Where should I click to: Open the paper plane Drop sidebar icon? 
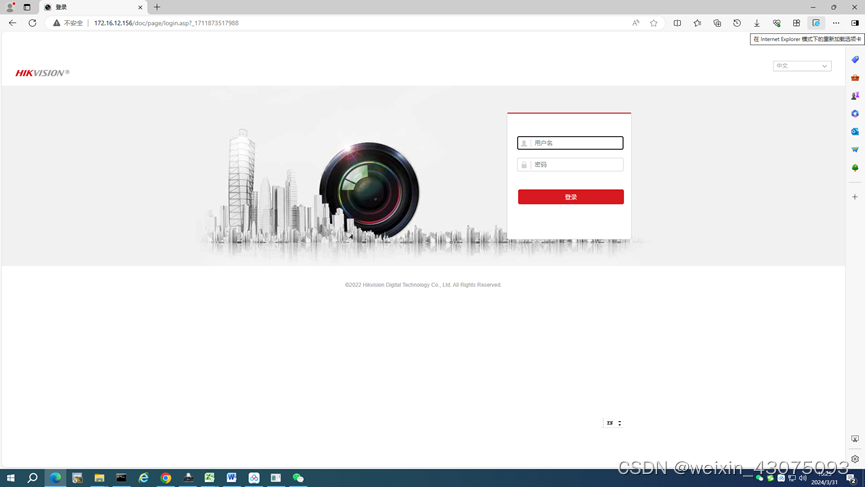click(x=855, y=149)
